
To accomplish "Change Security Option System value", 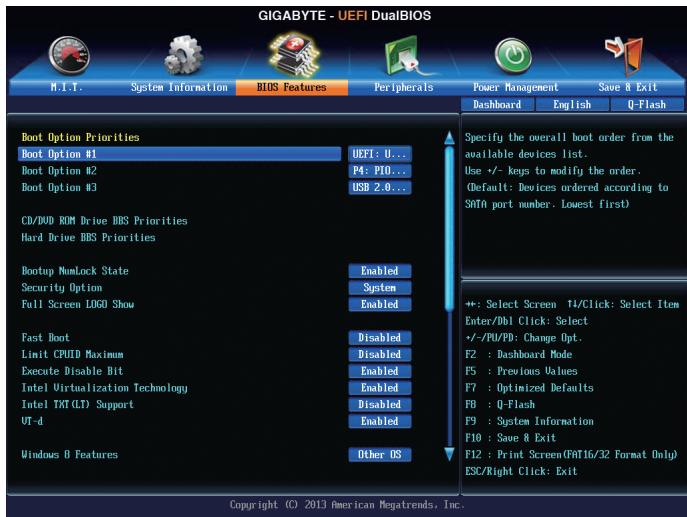I will [380, 288].
